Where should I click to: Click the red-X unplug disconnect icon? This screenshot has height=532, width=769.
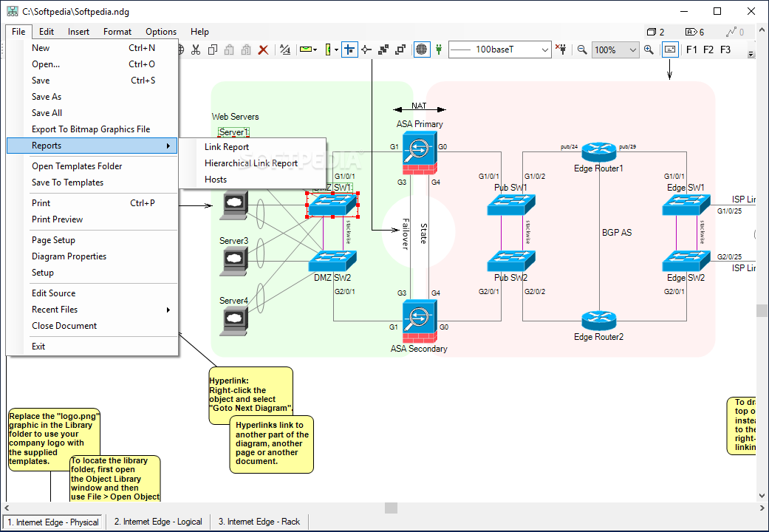(561, 49)
